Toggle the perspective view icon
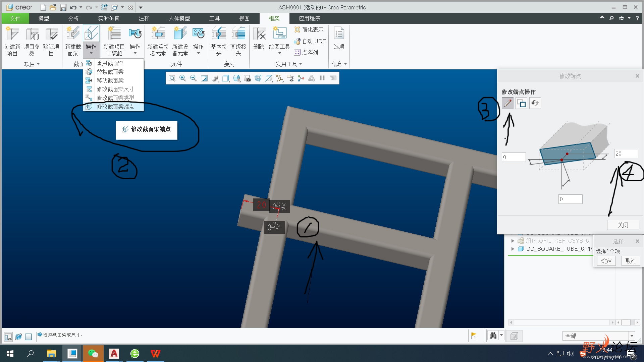Image resolution: width=644 pixels, height=362 pixels. click(258, 78)
